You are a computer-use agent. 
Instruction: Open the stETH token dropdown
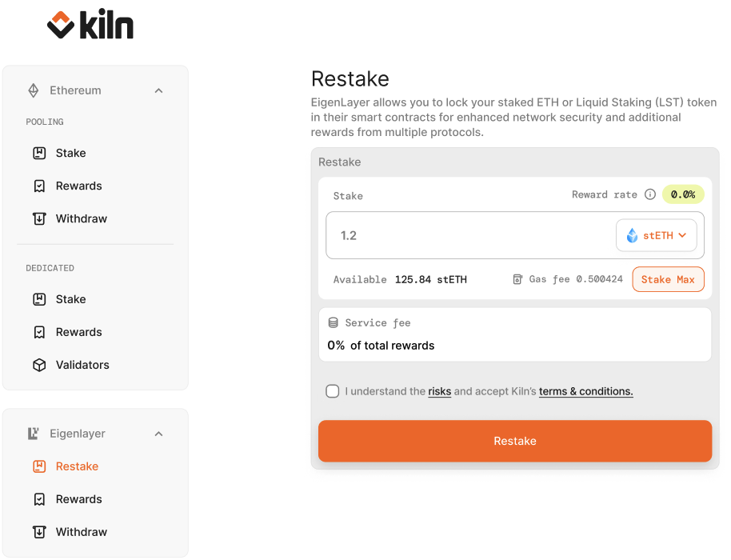coord(657,235)
